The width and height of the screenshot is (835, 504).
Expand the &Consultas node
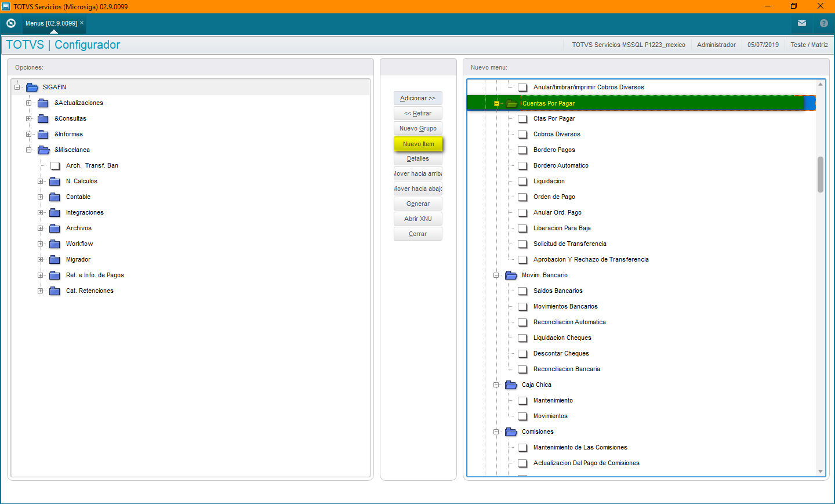pyautogui.click(x=28, y=118)
